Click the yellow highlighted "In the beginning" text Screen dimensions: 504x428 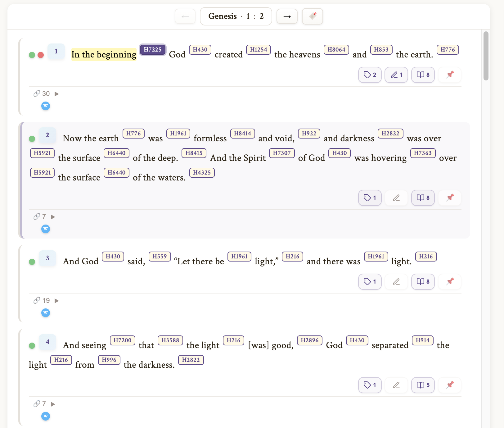[104, 55]
